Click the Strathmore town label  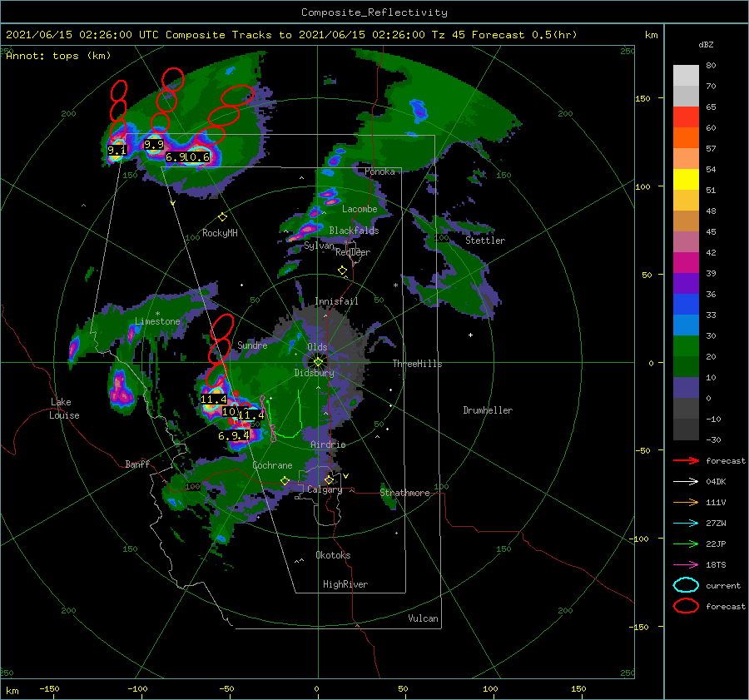404,493
